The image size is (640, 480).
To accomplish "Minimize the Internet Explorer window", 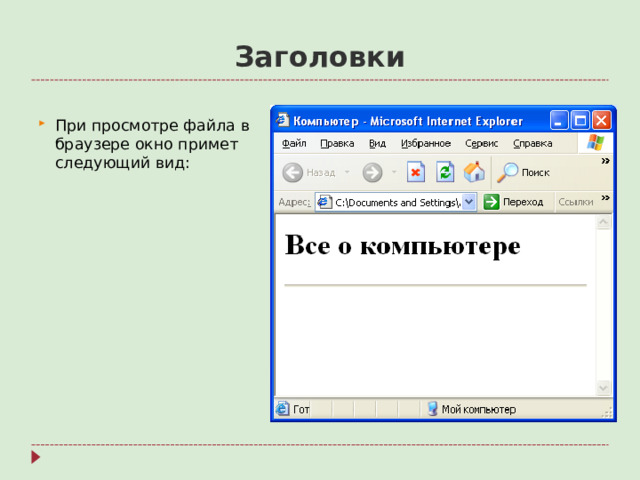I will click(x=559, y=120).
